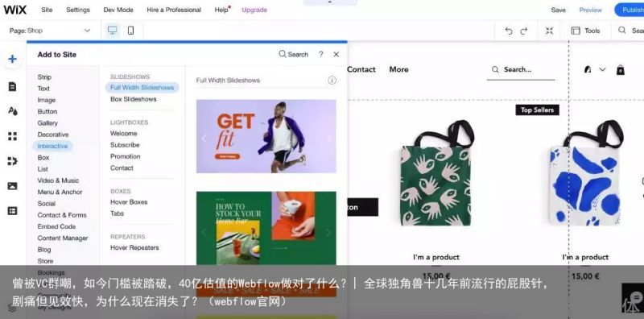This screenshot has height=319, width=644.
Task: Close the Add to Site panel
Action: 336,54
